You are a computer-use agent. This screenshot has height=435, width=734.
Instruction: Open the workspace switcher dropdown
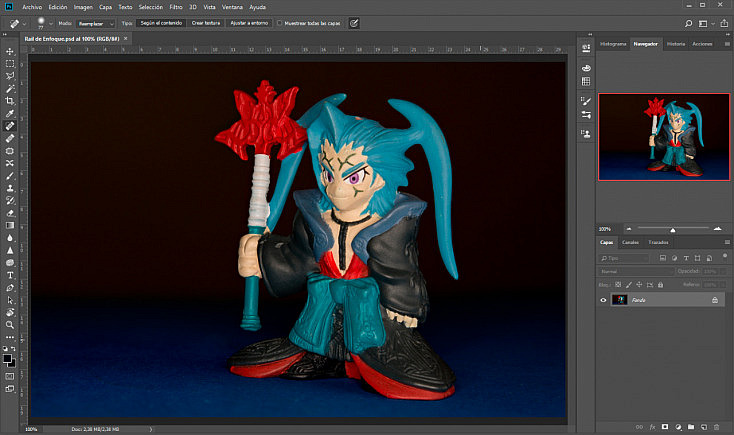click(705, 23)
